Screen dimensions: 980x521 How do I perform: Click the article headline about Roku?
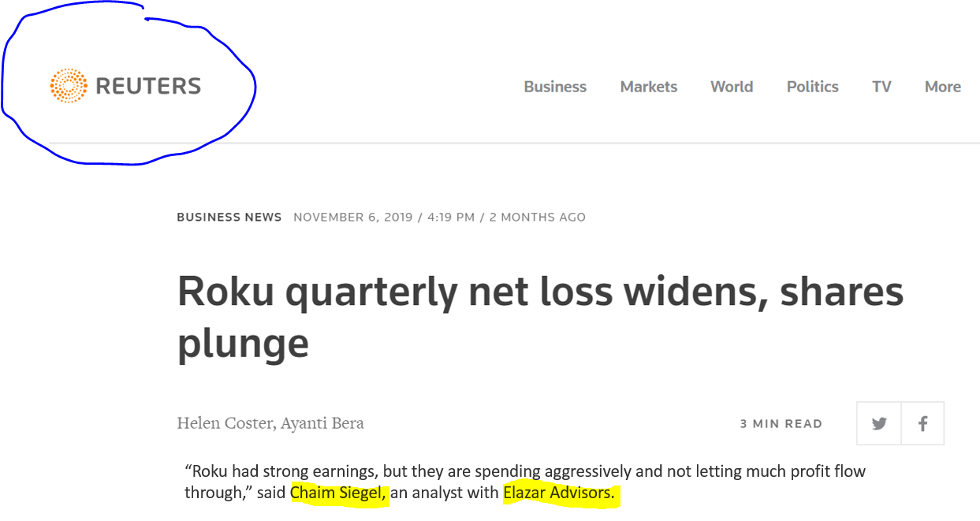click(x=540, y=317)
